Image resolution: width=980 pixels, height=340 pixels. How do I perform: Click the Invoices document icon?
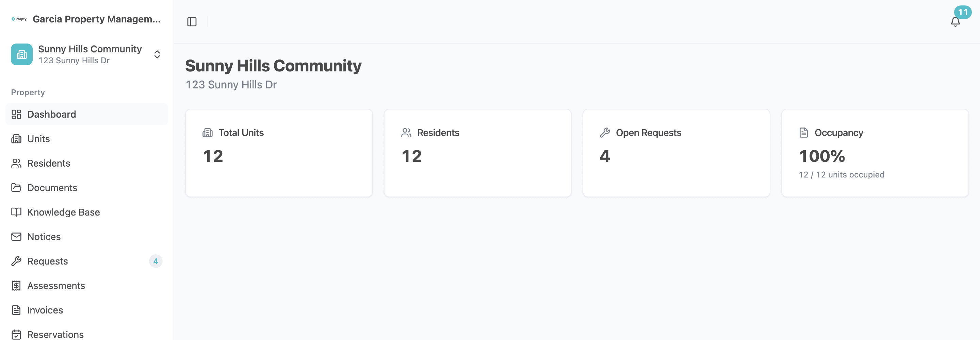(16, 310)
